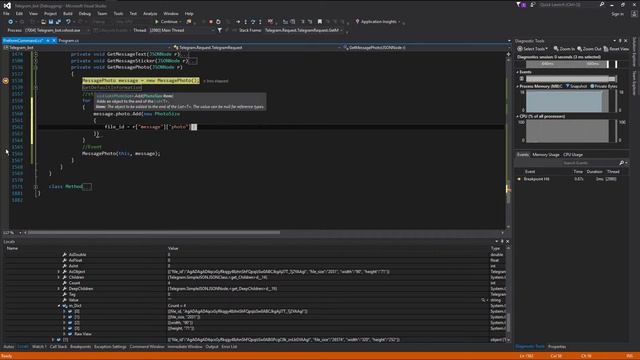The height and width of the screenshot is (360, 640).
Task: Select the Breakpoint Hit event row
Action: click(571, 179)
